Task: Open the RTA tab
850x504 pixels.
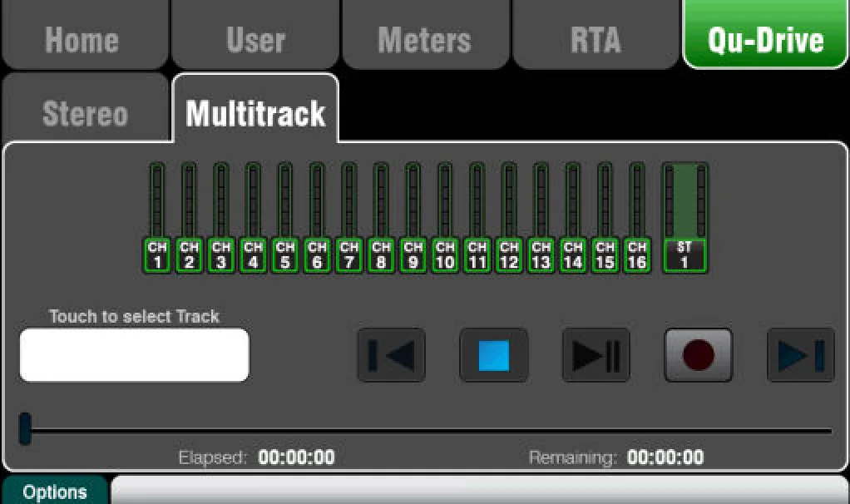Action: (x=595, y=35)
